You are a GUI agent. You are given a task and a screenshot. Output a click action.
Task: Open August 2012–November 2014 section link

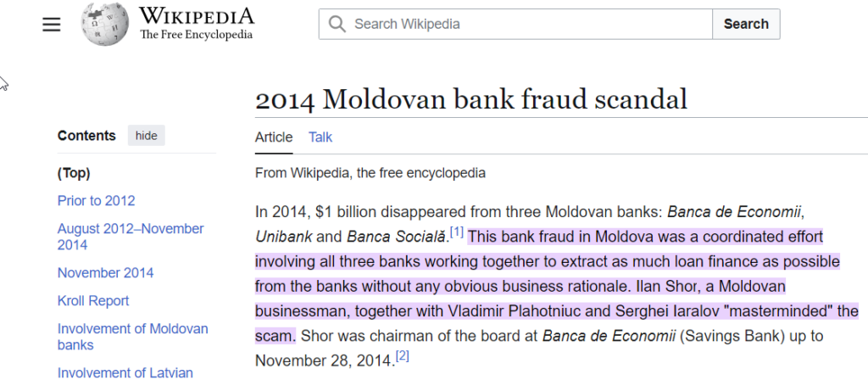[131, 237]
